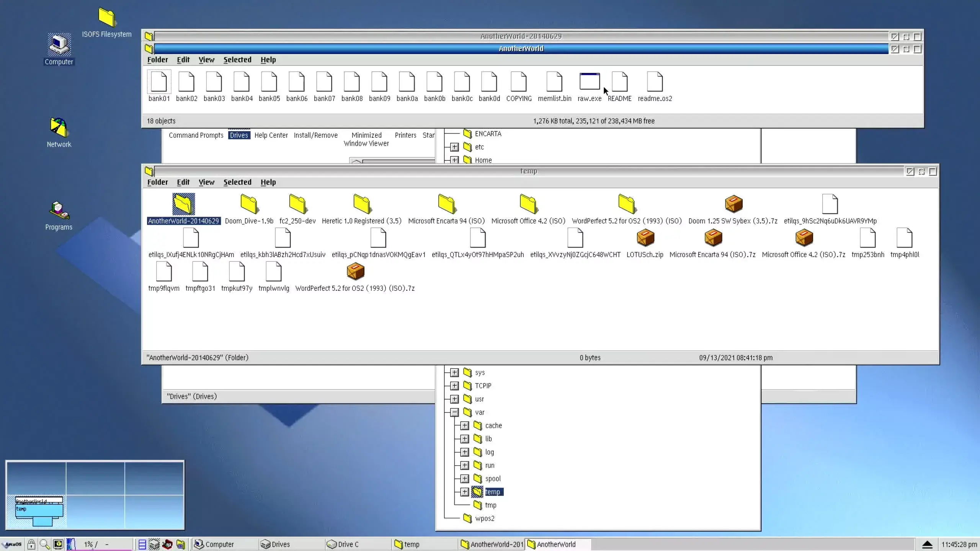Select Microsoft Office 4.2 (ISO).7z archive
This screenshot has height=551, width=980.
pos(804,238)
